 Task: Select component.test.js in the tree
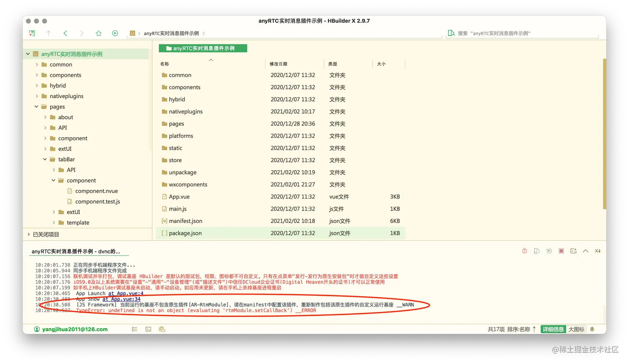98,201
